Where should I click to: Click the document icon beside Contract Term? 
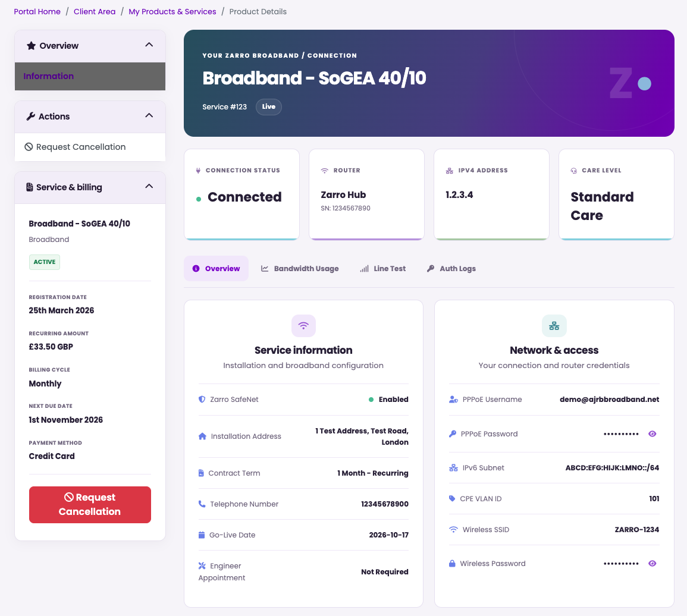(201, 473)
